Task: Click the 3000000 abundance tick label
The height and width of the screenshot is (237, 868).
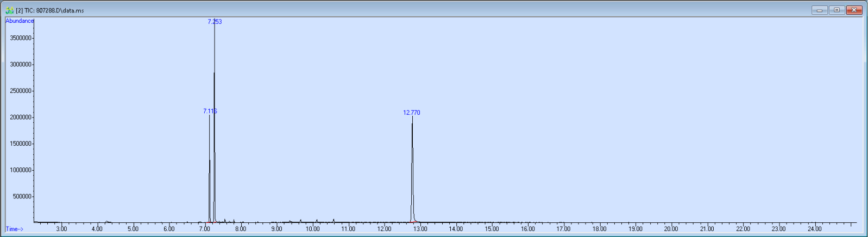Action: pos(21,64)
